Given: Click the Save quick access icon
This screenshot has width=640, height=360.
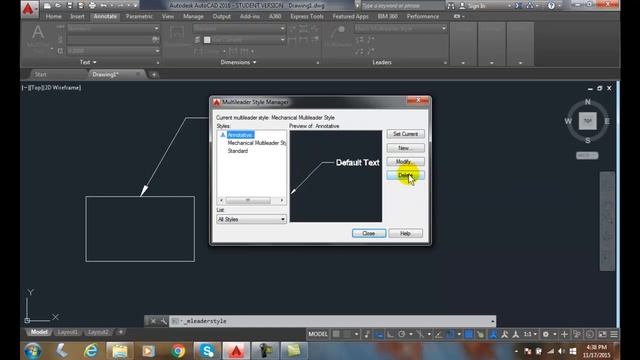Looking at the screenshot, I should (x=69, y=6).
